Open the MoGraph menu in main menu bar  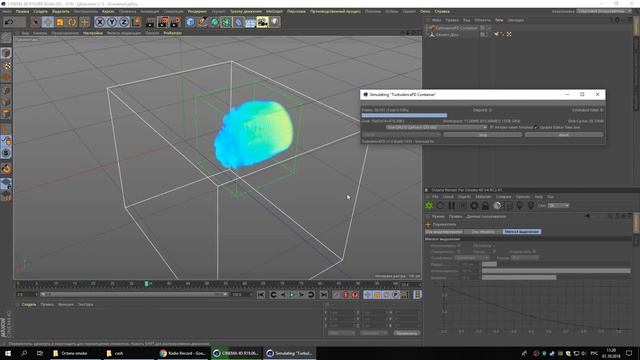tap(274, 11)
